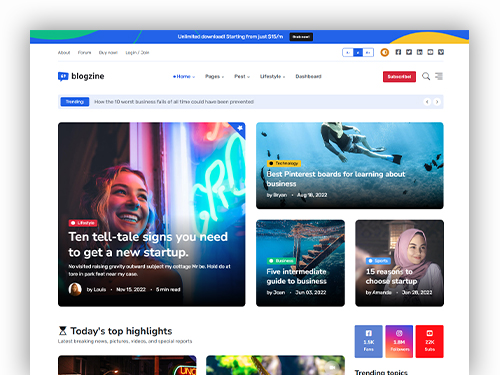This screenshot has height=375, width=500.
Task: Visit the Vimeo icon in the top bar
Action: [441, 52]
